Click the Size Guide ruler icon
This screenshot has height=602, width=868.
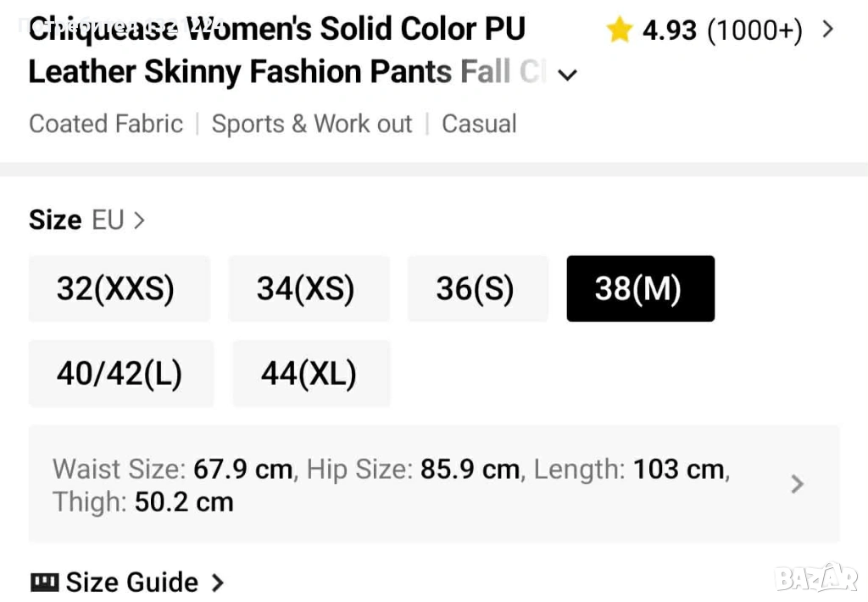(44, 582)
